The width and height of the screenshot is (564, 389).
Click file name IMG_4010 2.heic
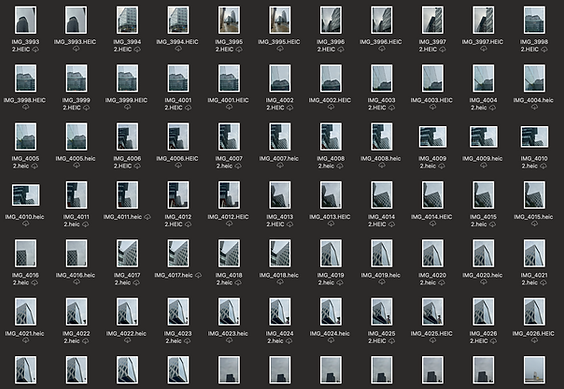(x=534, y=162)
